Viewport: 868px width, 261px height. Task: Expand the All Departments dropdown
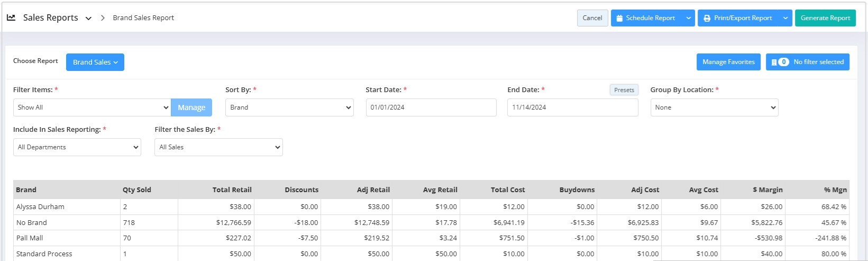77,147
